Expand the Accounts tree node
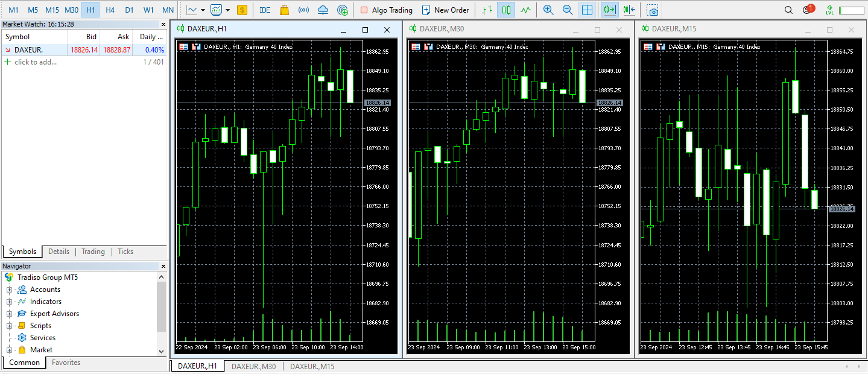Screen dimensions: 868x374 point(10,290)
